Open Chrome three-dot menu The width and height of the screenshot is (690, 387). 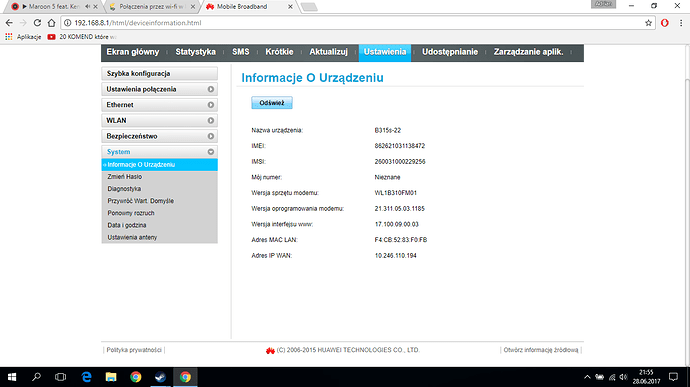[681, 23]
